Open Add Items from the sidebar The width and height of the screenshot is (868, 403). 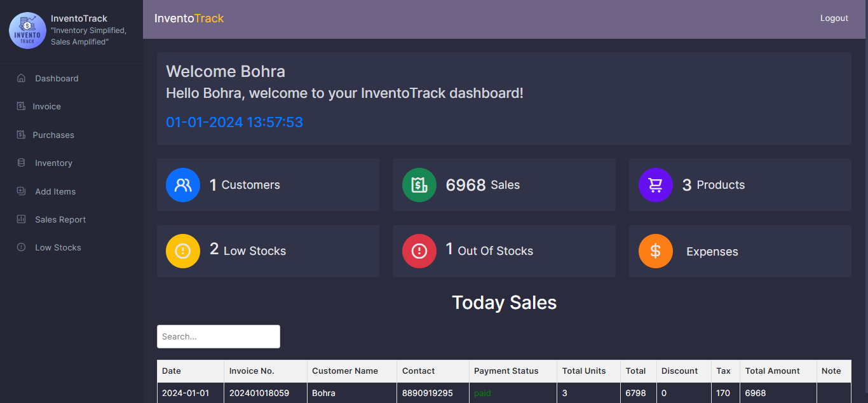tap(55, 191)
